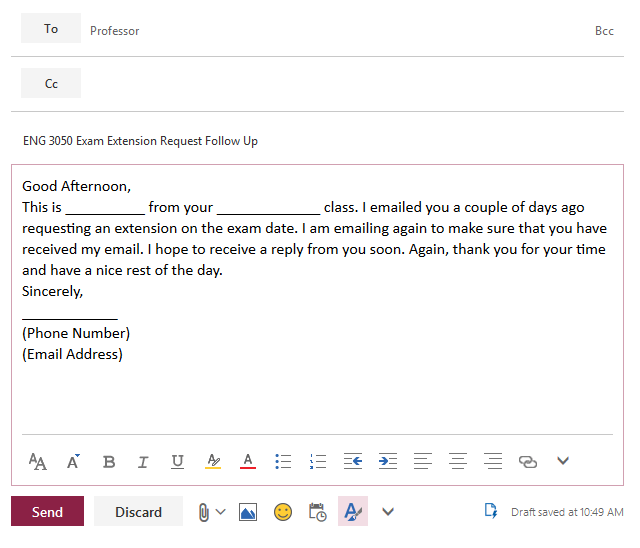The width and height of the screenshot is (640, 548).
Task: Open the calendar scheduling icon
Action: pos(318,512)
